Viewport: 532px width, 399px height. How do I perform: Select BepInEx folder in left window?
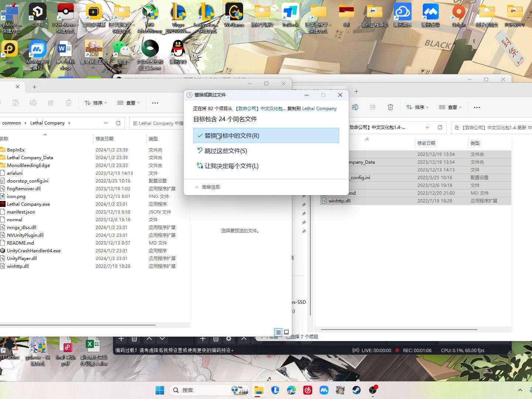coord(16,150)
